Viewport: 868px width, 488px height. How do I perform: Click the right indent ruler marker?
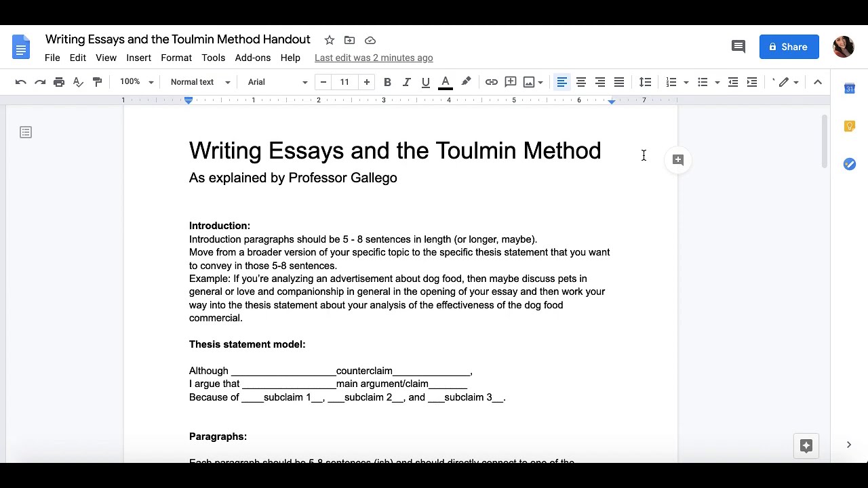[x=612, y=100]
